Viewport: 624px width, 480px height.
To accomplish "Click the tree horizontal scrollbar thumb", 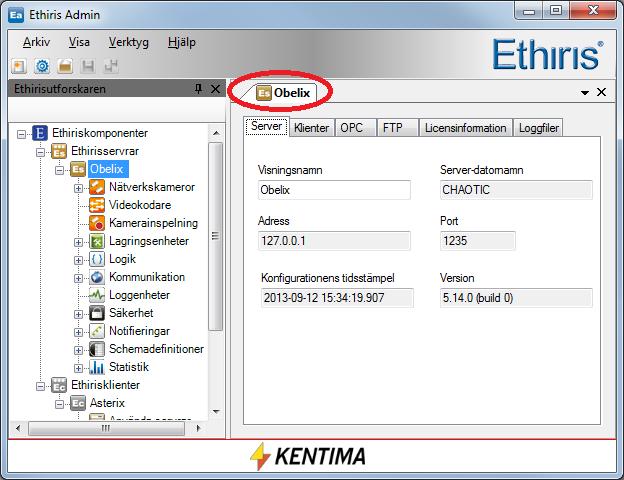I will 106,428.
